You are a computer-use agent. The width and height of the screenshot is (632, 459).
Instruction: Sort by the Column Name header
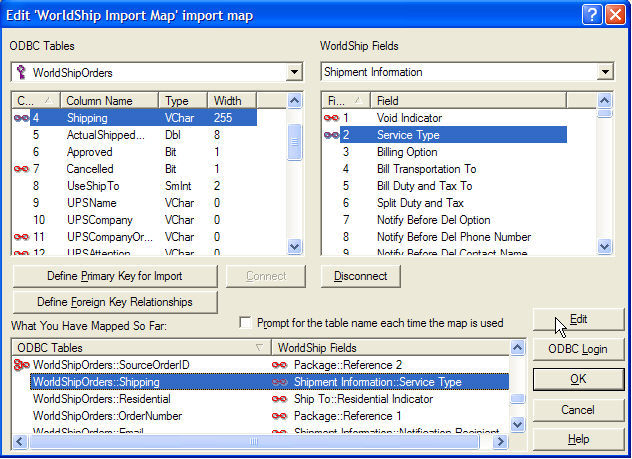pos(109,100)
